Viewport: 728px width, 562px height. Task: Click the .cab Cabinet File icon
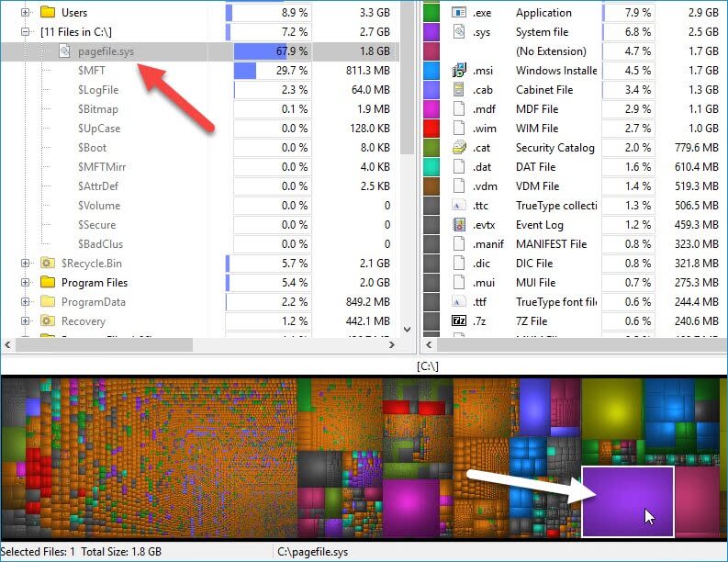click(459, 90)
